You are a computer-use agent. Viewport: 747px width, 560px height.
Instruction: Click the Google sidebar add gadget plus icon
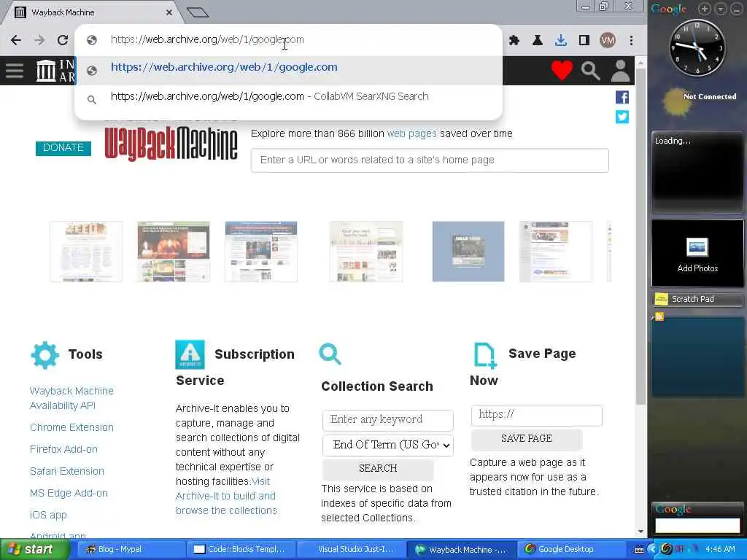point(705,9)
